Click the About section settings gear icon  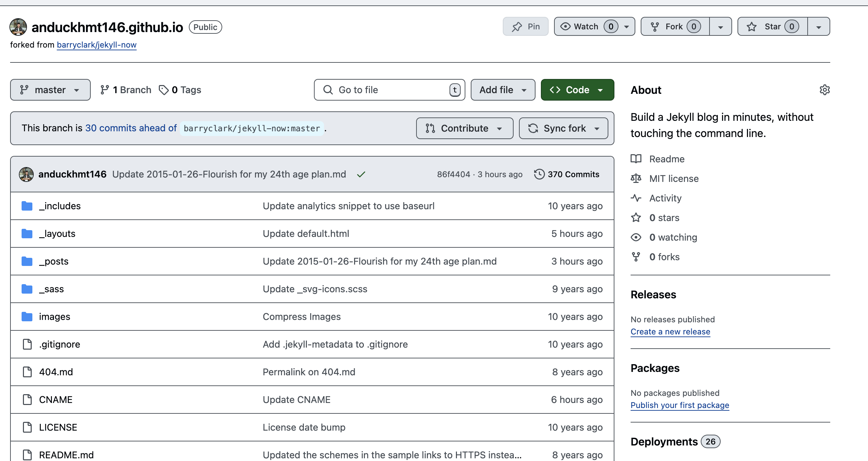pyautogui.click(x=824, y=90)
